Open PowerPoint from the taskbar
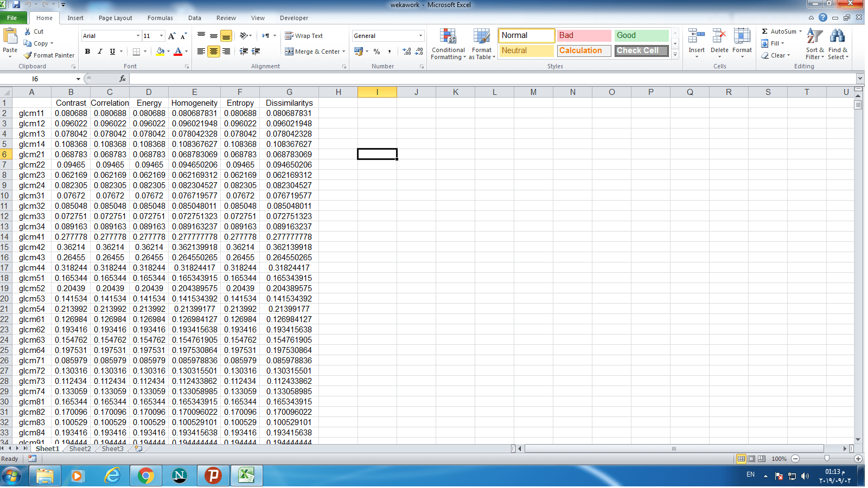 (x=213, y=476)
